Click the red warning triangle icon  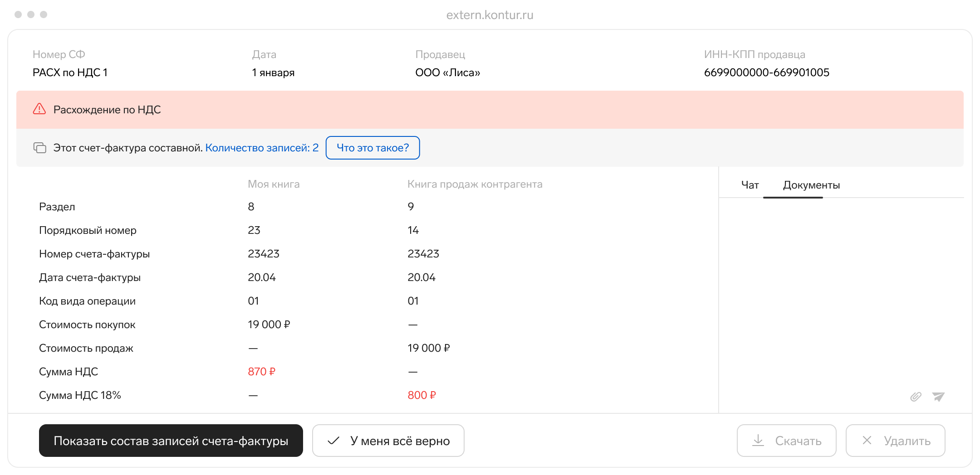(39, 109)
